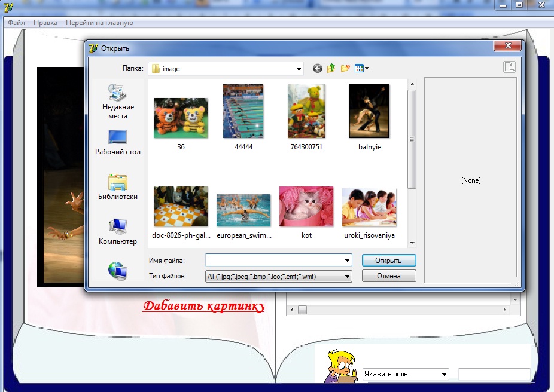The height and width of the screenshot is (392, 554).
Task: Open the Файл menu
Action: click(x=16, y=23)
